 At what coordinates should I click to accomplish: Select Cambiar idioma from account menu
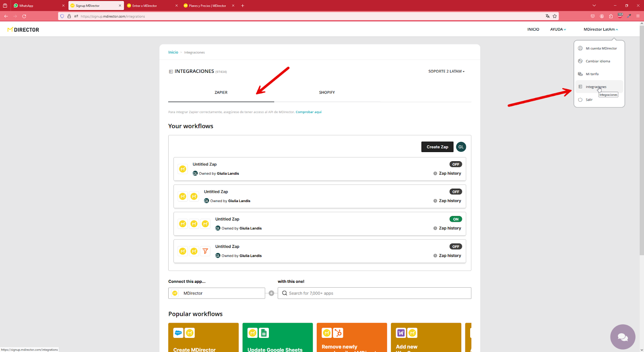[598, 61]
